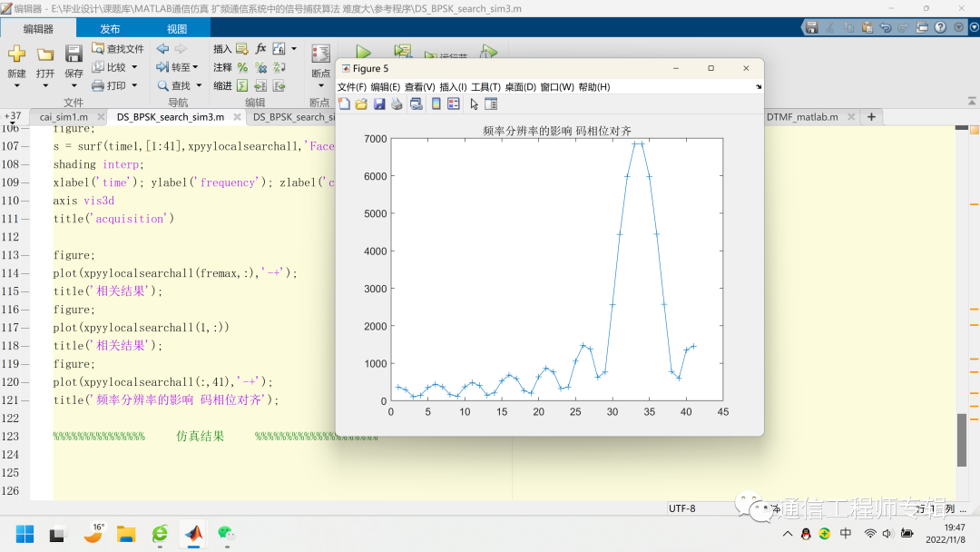980x552 pixels.
Task: Open the View (查看) menu in Figure 5
Action: pyautogui.click(x=419, y=87)
